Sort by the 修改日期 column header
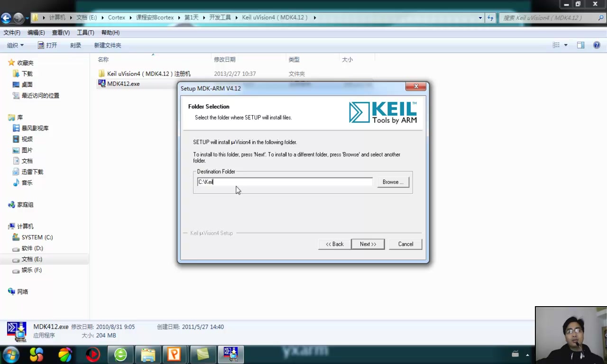This screenshot has width=607, height=364. (x=225, y=60)
